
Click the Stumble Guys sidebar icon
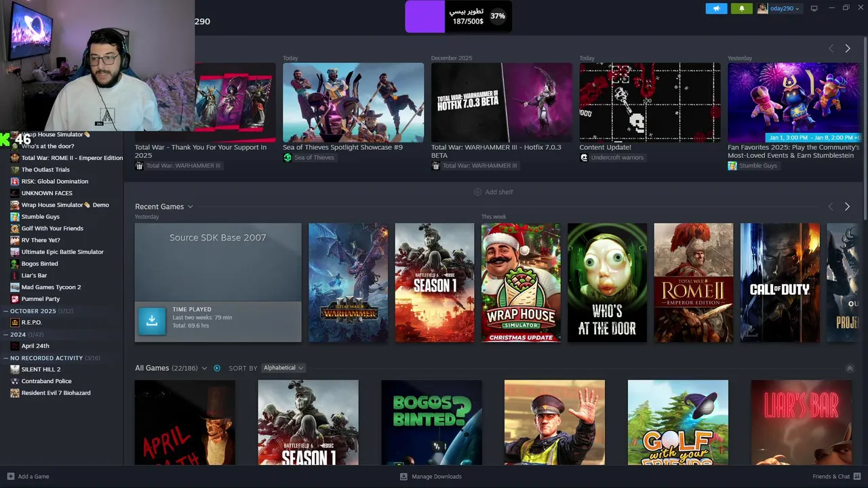tap(15, 217)
